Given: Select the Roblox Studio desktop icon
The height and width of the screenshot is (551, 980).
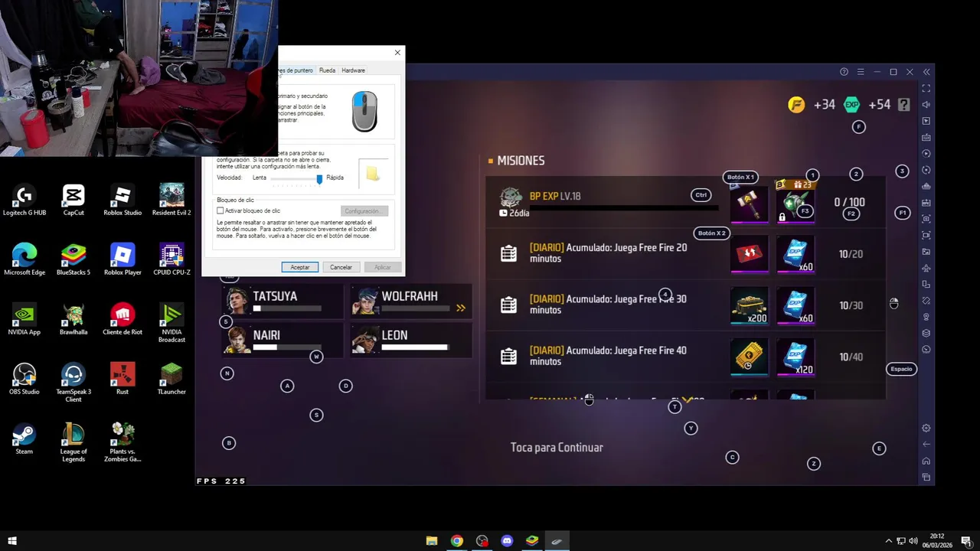Looking at the screenshot, I should (x=122, y=201).
